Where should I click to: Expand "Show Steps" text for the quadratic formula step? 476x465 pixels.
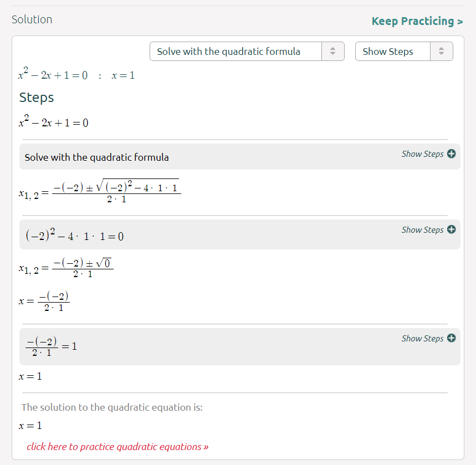(x=422, y=154)
